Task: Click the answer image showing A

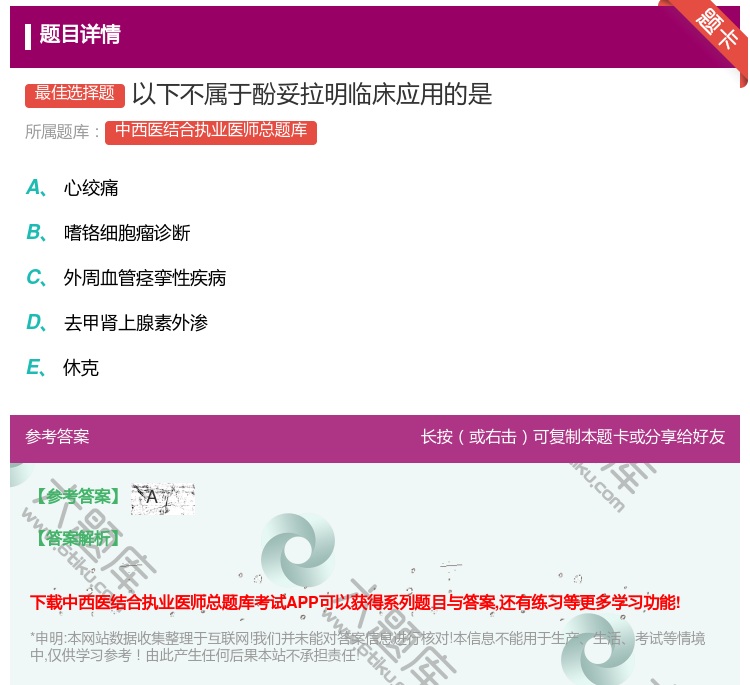Action: [163, 499]
